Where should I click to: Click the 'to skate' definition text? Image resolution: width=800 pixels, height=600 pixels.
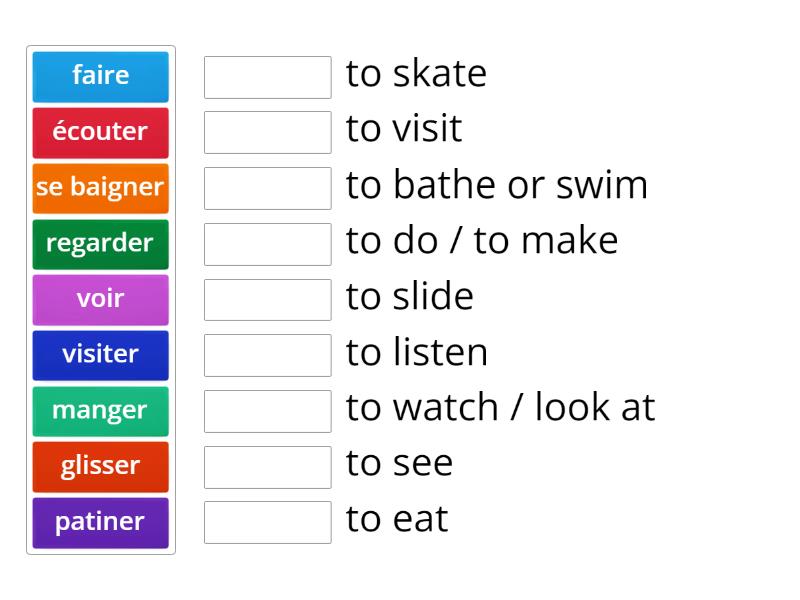click(416, 75)
